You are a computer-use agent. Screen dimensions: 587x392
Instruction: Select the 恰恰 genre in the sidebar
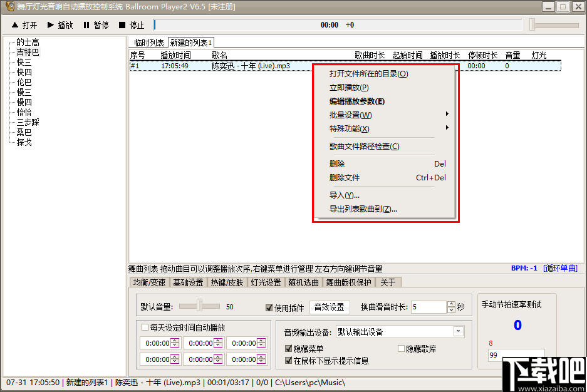coord(25,111)
